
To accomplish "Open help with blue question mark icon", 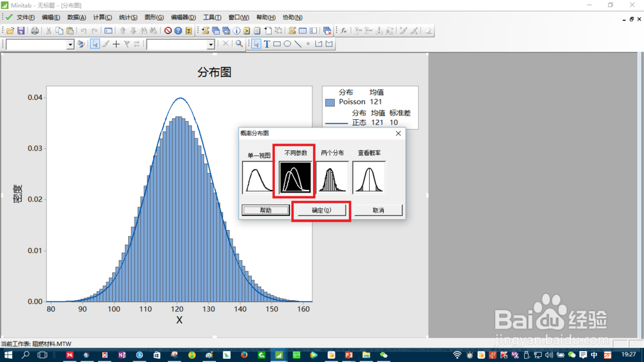I will pyautogui.click(x=178, y=31).
